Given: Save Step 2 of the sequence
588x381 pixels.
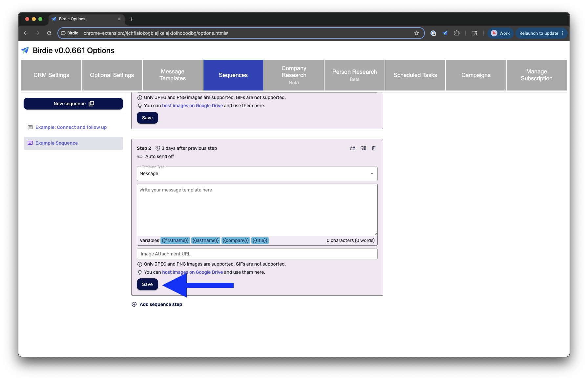Looking at the screenshot, I should pos(147,284).
